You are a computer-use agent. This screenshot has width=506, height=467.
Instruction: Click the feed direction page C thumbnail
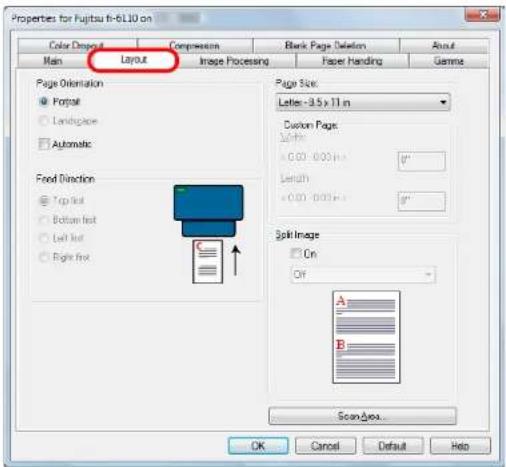click(x=208, y=261)
